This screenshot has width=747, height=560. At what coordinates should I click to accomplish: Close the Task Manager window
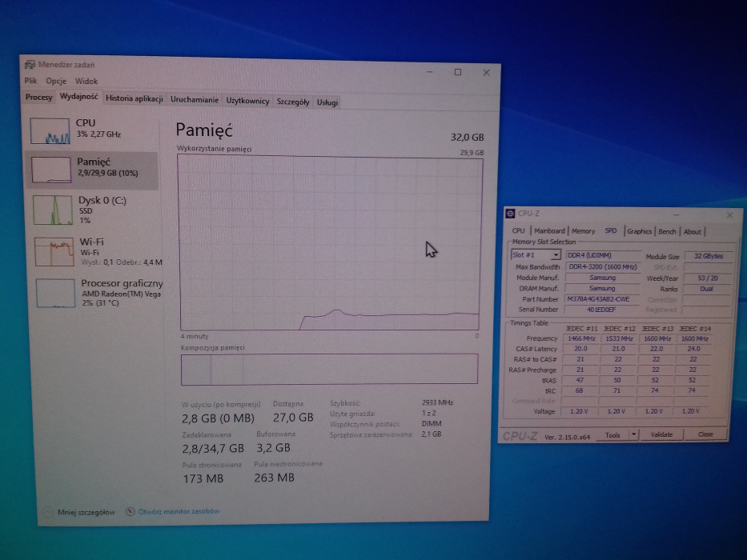tap(487, 72)
